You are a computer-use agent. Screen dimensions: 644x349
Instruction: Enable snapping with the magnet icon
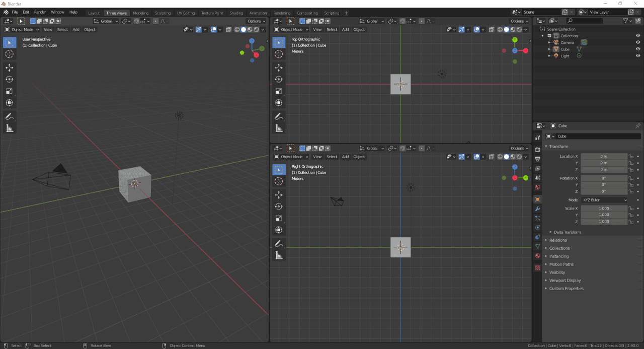[x=136, y=21]
